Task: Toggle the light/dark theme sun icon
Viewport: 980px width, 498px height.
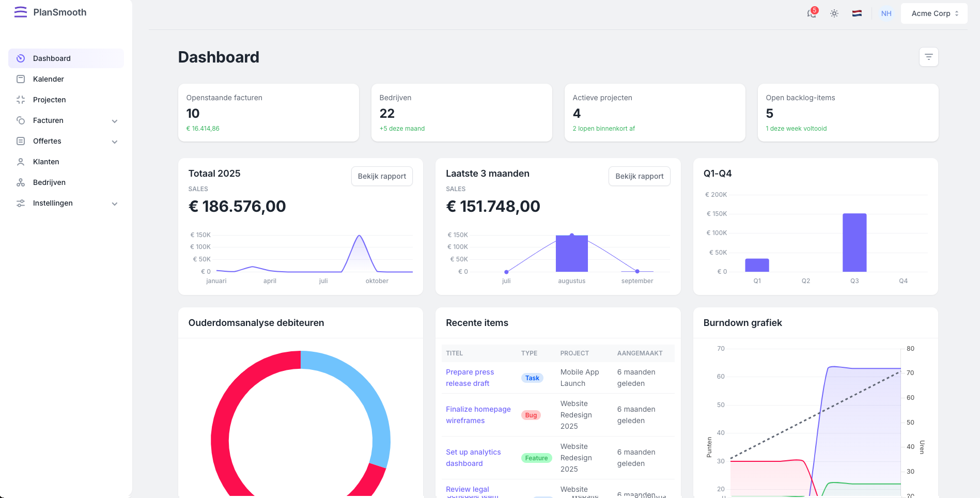Action: [x=834, y=13]
